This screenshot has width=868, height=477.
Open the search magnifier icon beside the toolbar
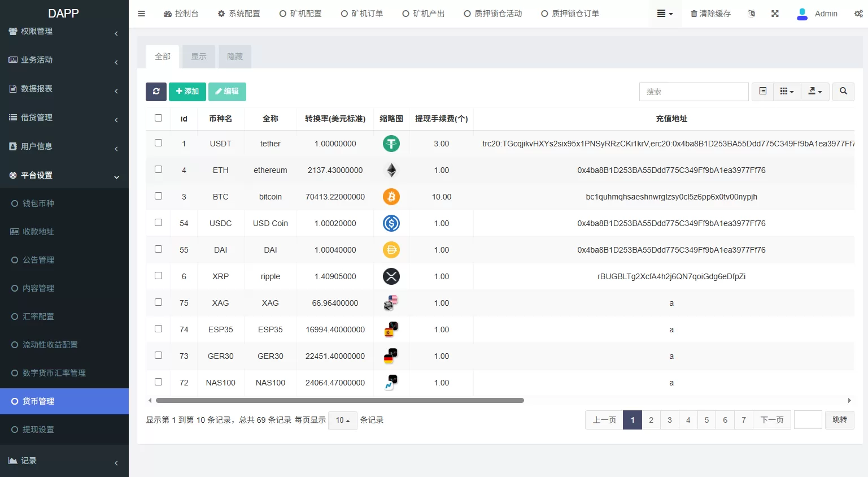(843, 92)
